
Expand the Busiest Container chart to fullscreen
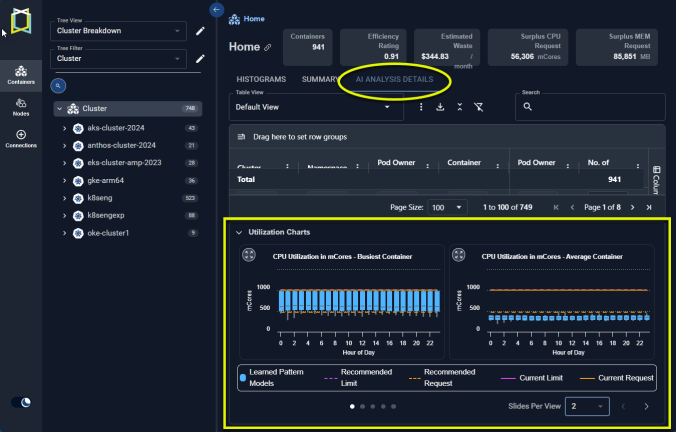pos(248,256)
